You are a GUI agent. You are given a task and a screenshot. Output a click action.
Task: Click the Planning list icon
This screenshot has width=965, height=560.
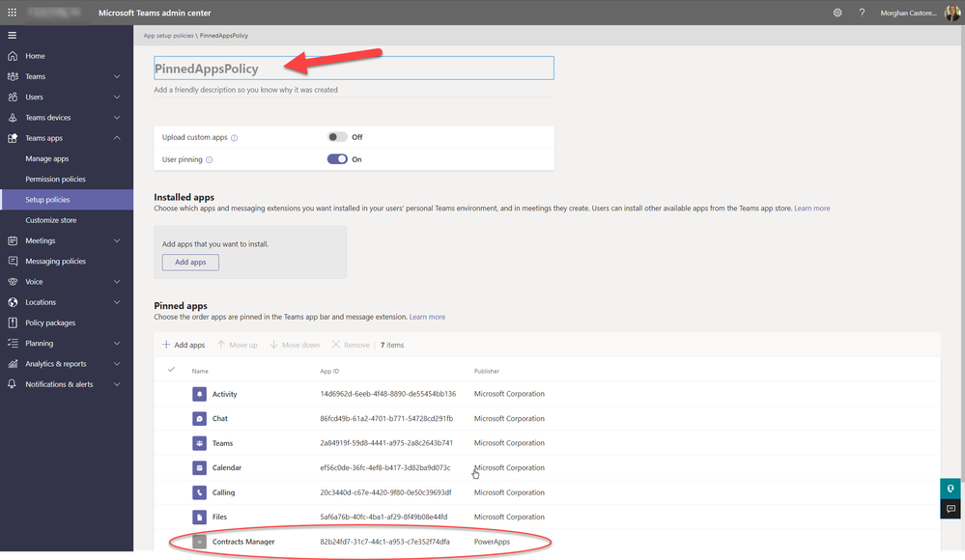tap(13, 343)
